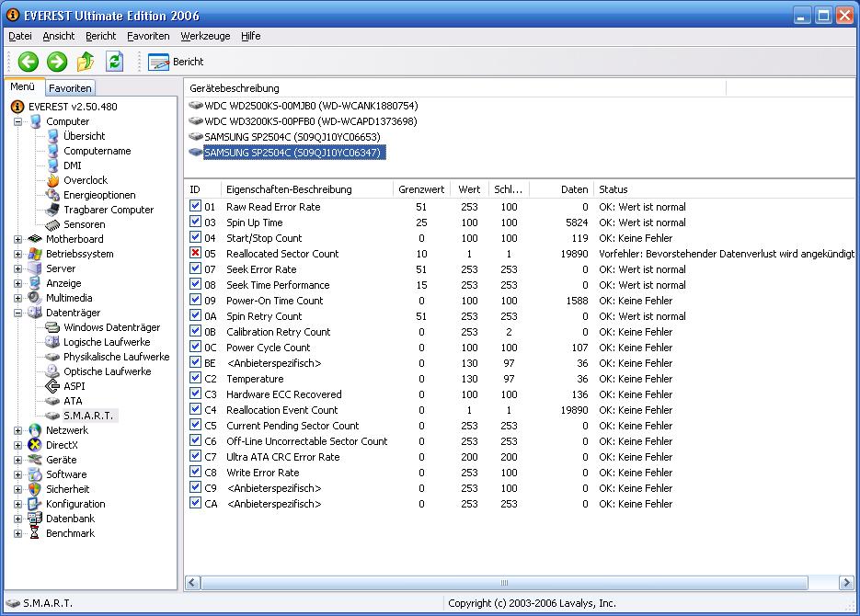Click the Netzwerk globe icon
Viewport: 860px width, 616px height.
click(x=35, y=430)
